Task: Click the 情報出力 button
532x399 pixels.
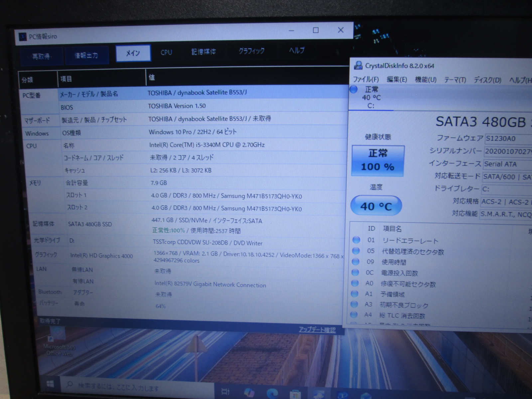Action: [x=86, y=55]
